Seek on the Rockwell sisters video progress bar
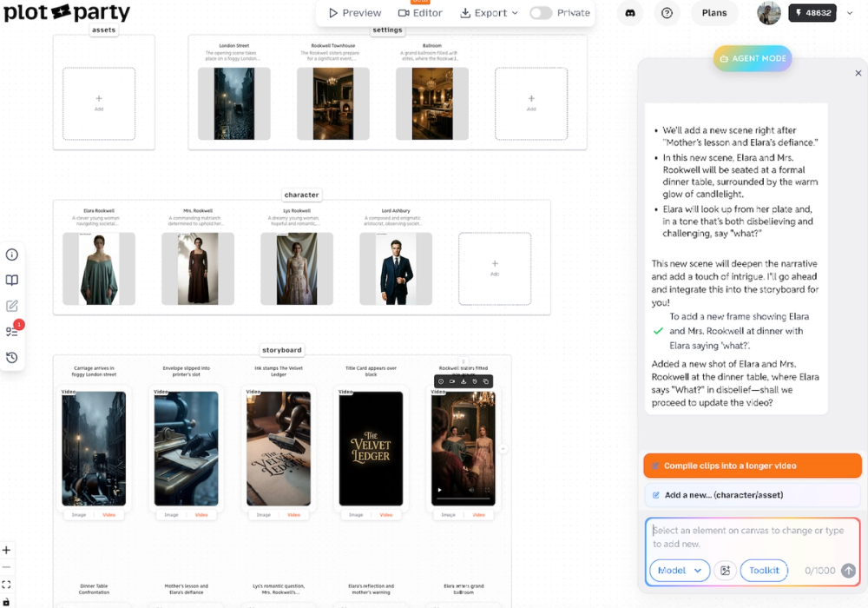The image size is (868, 608). point(464,499)
